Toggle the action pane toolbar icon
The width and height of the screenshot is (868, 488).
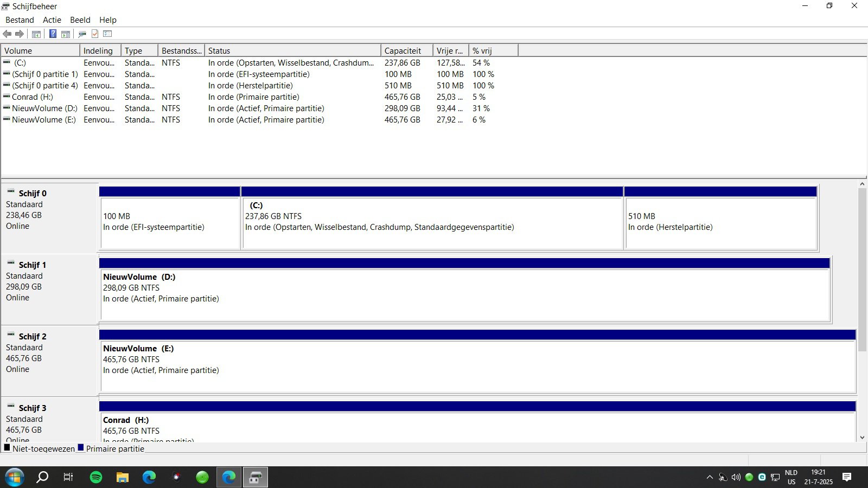66,34
